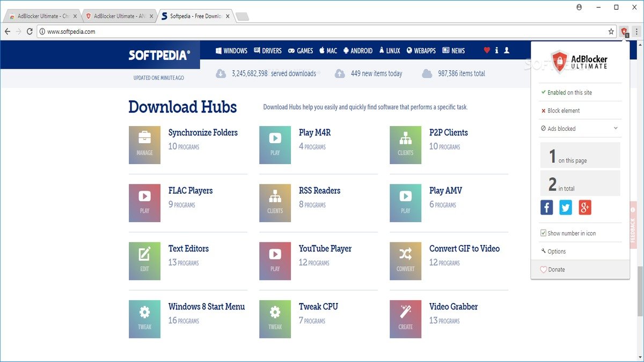Go back to the previous page
The width and height of the screenshot is (644, 362).
click(8, 32)
